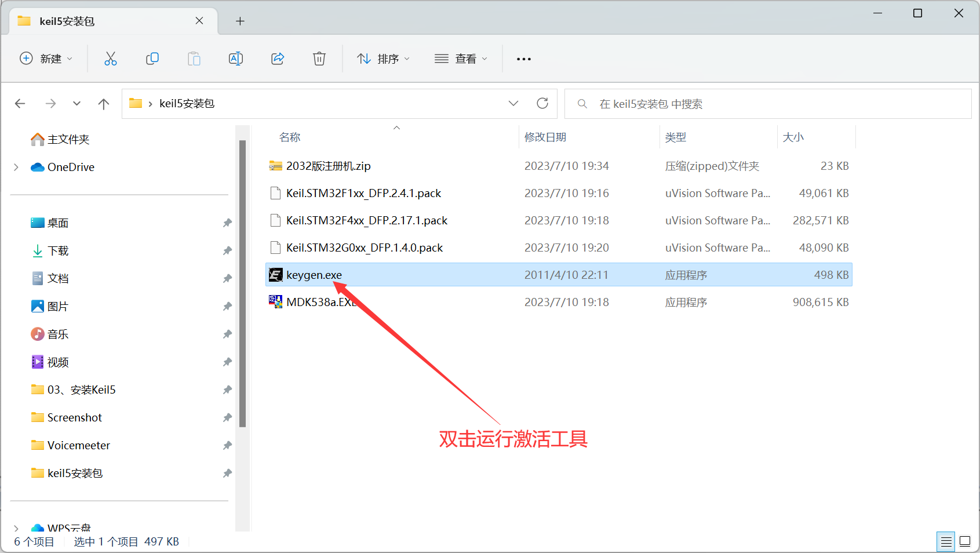Viewport: 980px width, 553px height.
Task: Select Keil.STM32G0xx_DFP.1.4.0.pack file name
Action: [365, 248]
